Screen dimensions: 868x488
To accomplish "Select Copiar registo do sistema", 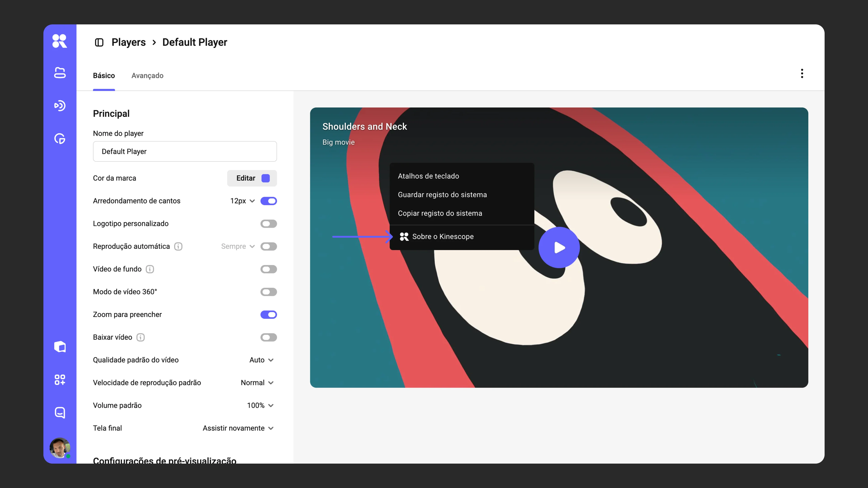I will 462,213.
